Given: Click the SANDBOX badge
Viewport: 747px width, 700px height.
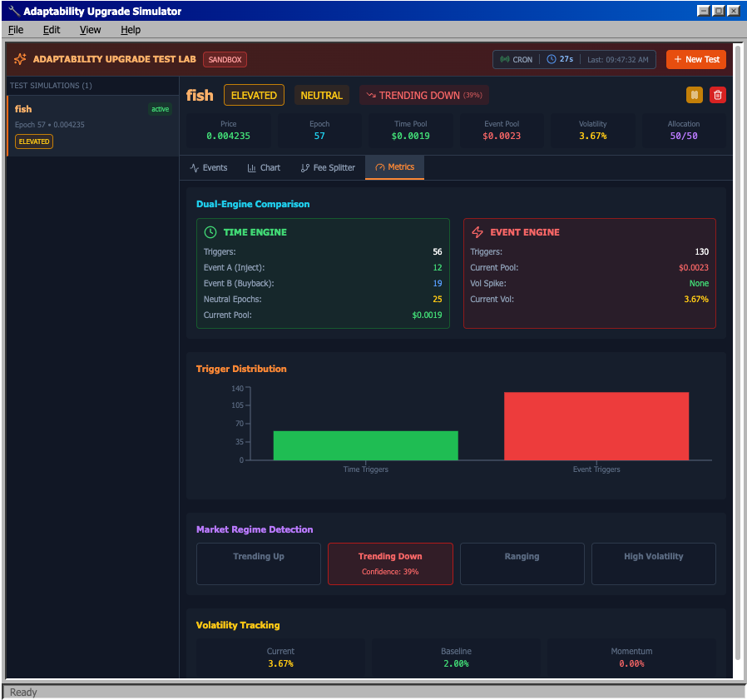Looking at the screenshot, I should 225,60.
